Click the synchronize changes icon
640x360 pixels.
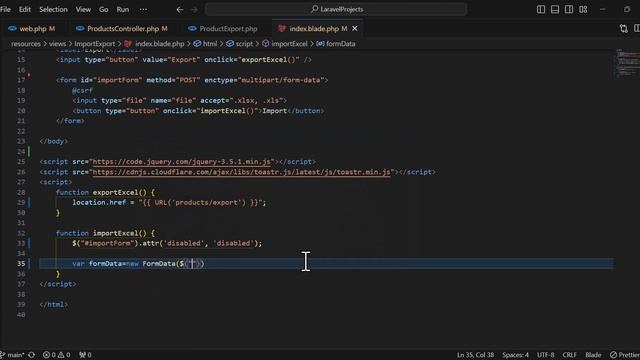[32, 355]
